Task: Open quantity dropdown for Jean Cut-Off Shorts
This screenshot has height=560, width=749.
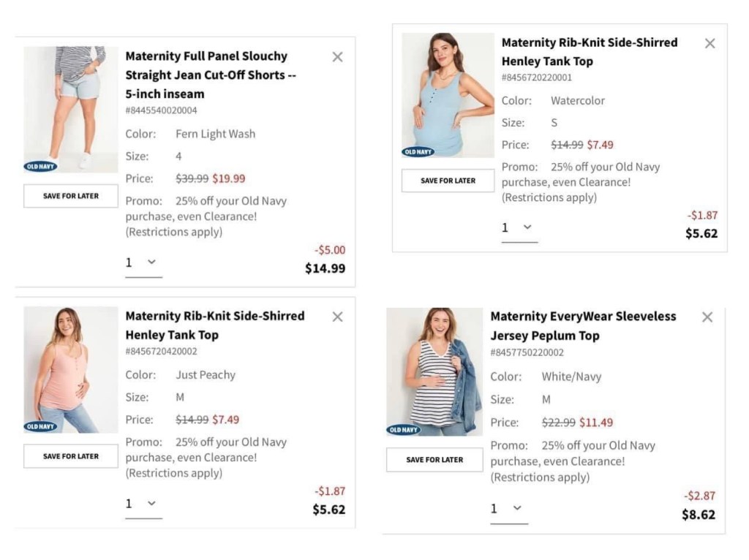Action: [x=143, y=262]
